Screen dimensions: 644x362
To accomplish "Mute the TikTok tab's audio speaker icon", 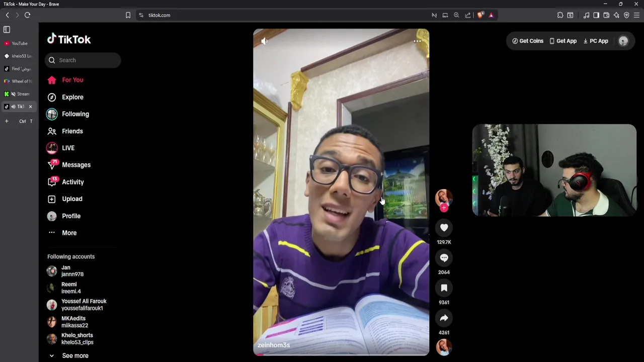I will [14, 107].
